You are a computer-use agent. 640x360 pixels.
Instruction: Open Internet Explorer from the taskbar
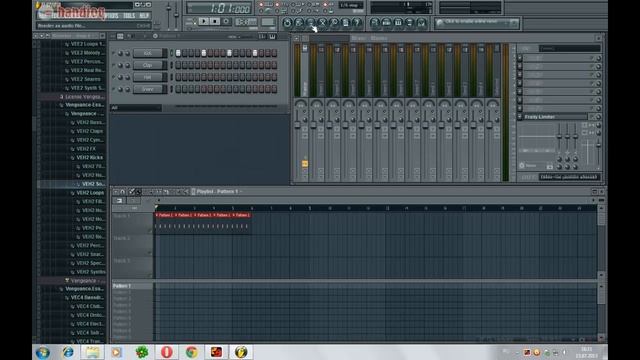[x=68, y=352]
